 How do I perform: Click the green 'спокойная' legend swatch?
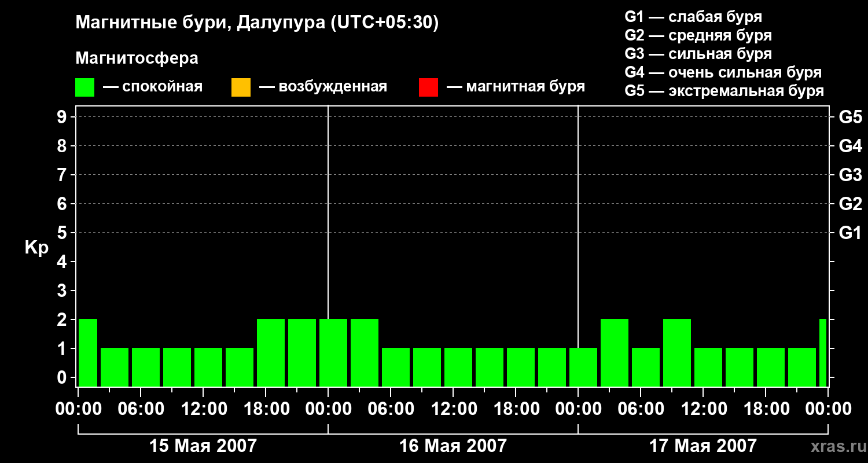[84, 87]
